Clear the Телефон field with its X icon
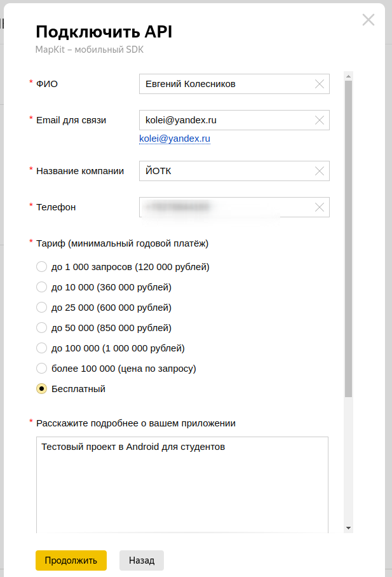 [320, 207]
